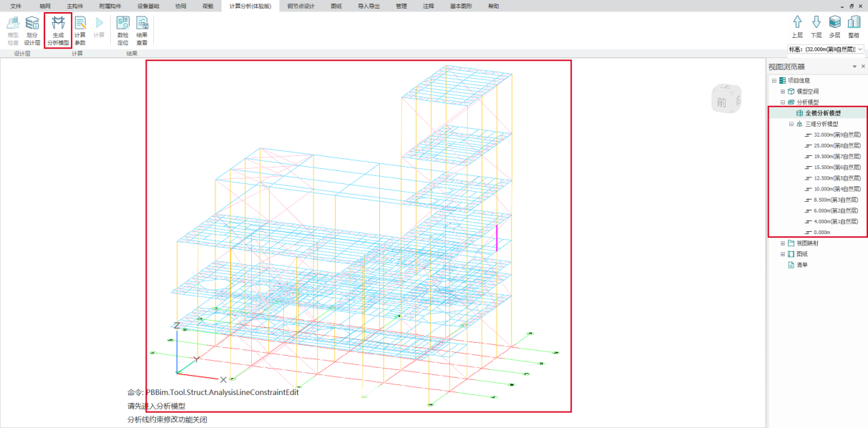Viewport: 868px width, 428px height.
Task: Expand the 模型空间 tree node
Action: click(783, 92)
